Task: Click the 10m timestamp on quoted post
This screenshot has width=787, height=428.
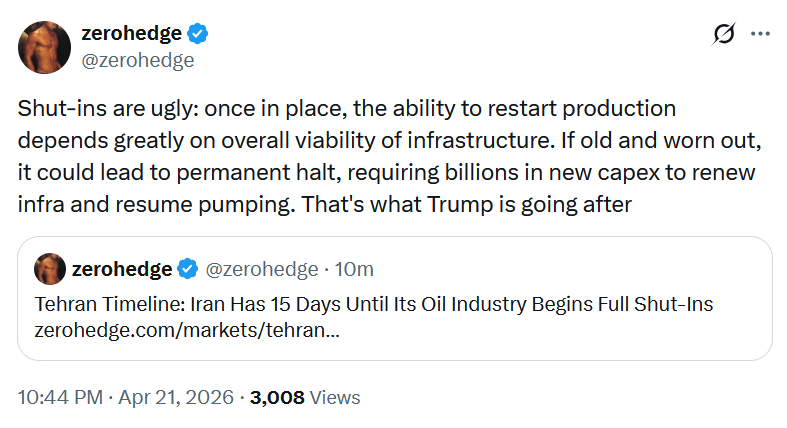Action: point(355,268)
